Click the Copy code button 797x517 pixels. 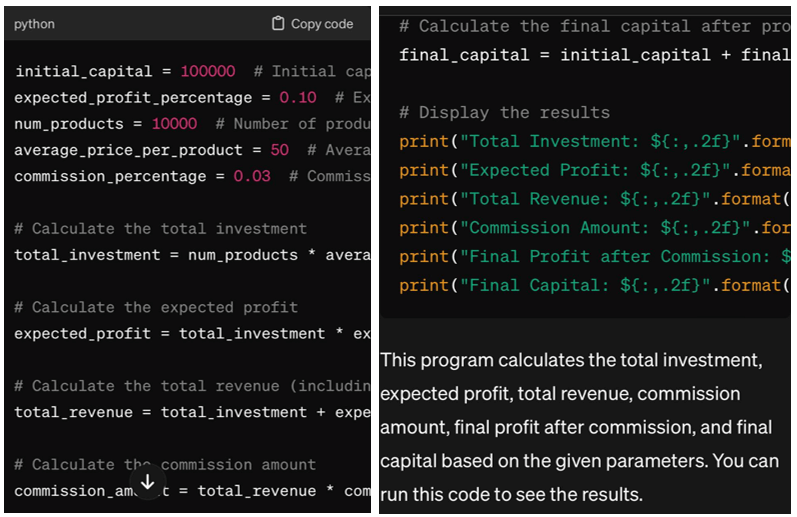(x=312, y=24)
